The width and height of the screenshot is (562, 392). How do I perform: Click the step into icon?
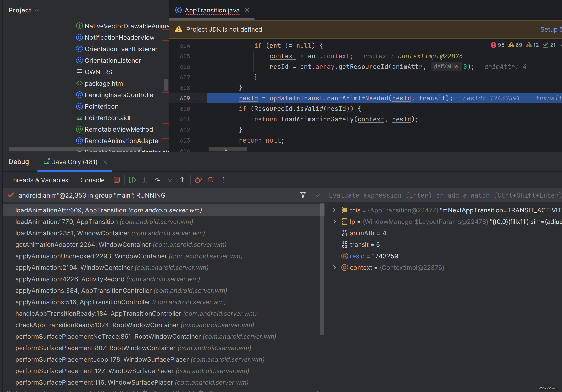(169, 180)
